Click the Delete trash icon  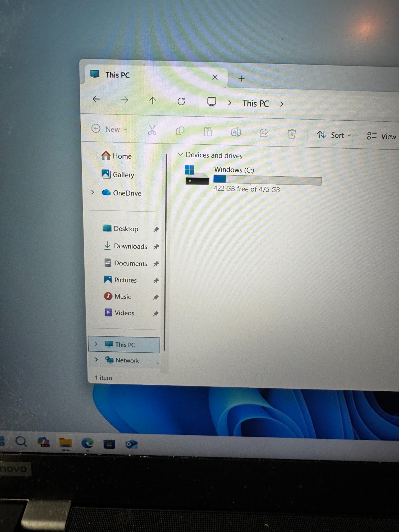[292, 134]
